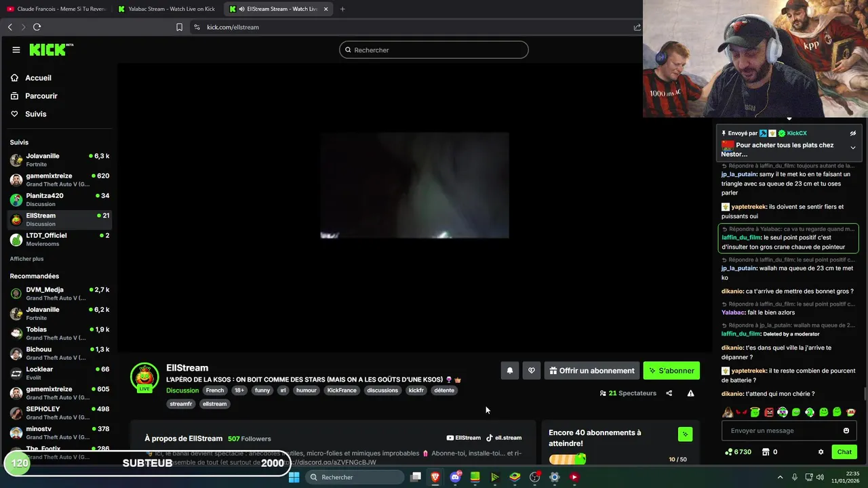Collapse the chat panel arrow
Image resolution: width=868 pixels, height=488 pixels.
pyautogui.click(x=789, y=119)
